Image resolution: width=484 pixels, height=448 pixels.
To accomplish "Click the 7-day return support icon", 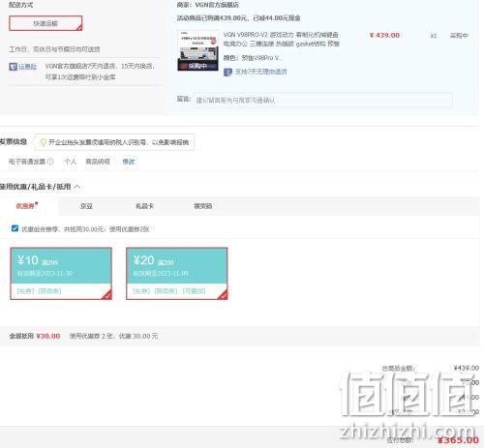I will [227, 72].
